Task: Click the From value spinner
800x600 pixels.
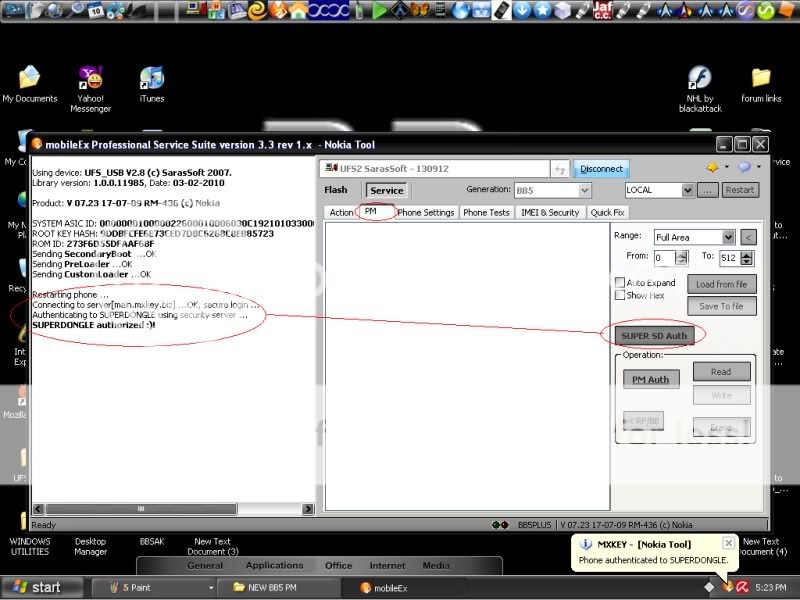Action: click(x=681, y=258)
